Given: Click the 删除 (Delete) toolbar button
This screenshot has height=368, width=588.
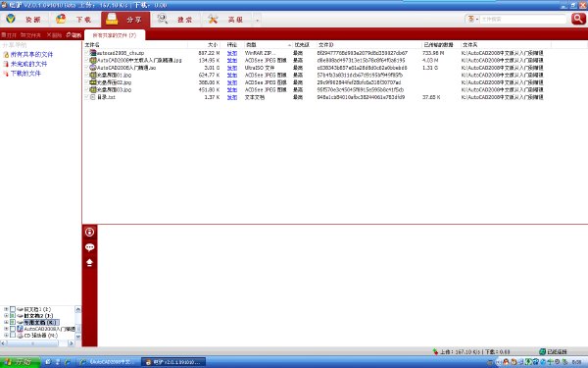Looking at the screenshot, I should coord(54,35).
